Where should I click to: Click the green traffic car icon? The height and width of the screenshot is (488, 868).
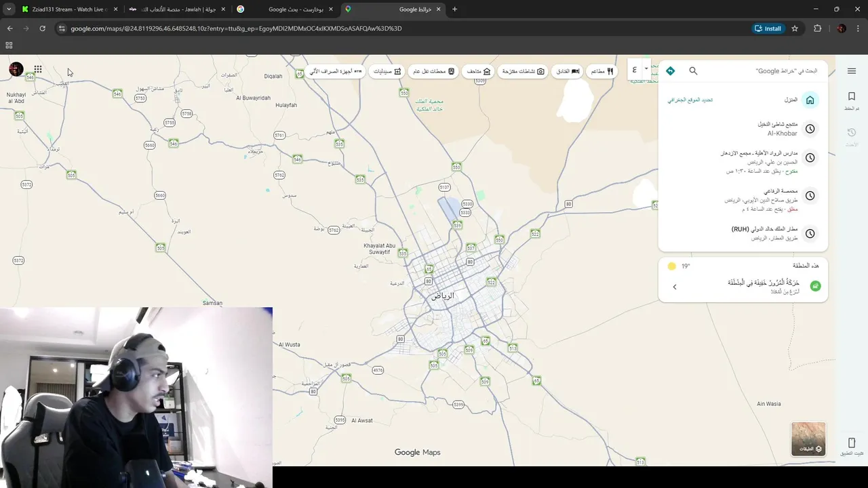click(x=815, y=286)
